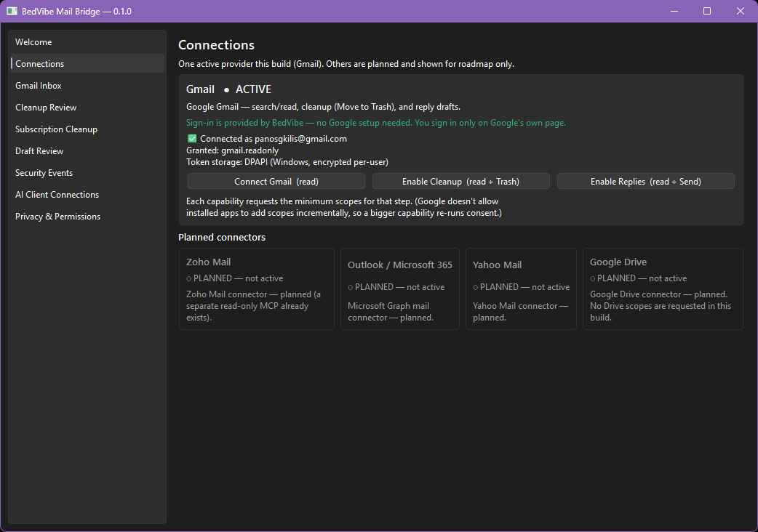
Task: Open Subscription Cleanup page
Action: click(x=87, y=129)
